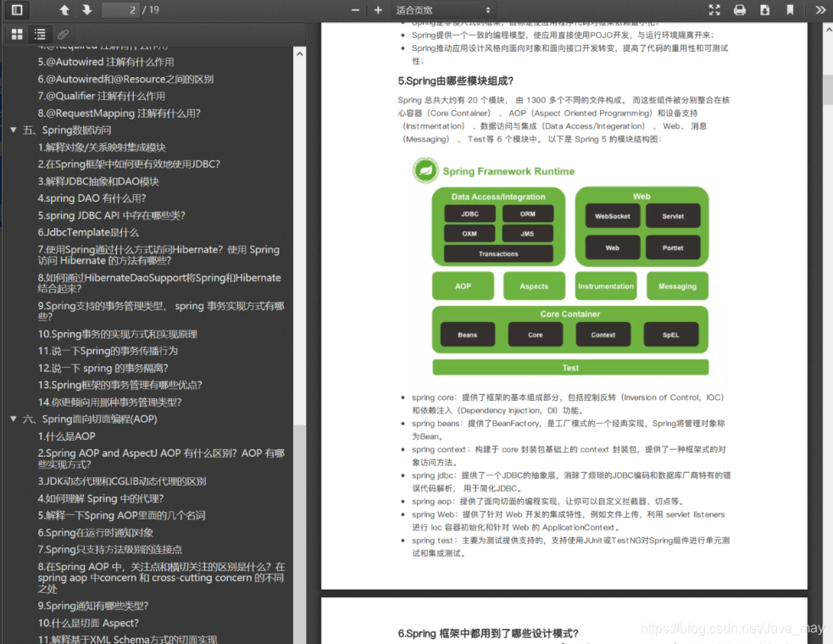Viewport: 833px width, 644px height.
Task: Open outline item 8.如何通过HibernateDaoSupport
Action: [159, 283]
